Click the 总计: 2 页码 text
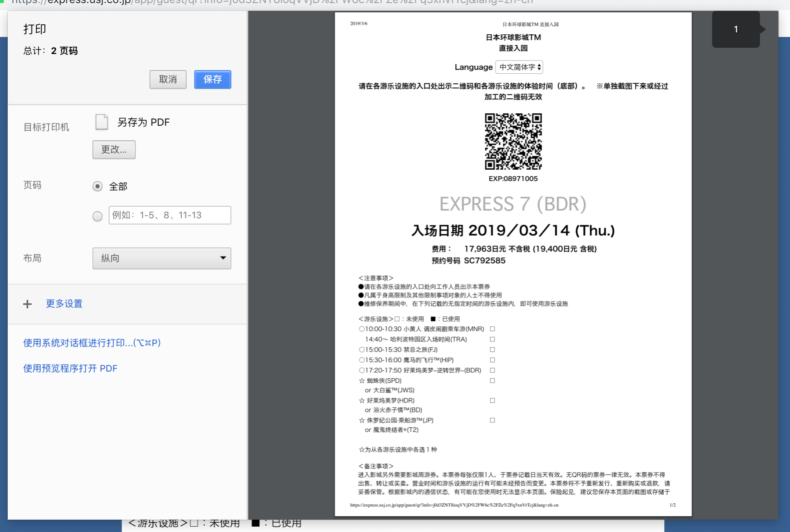 coord(51,51)
